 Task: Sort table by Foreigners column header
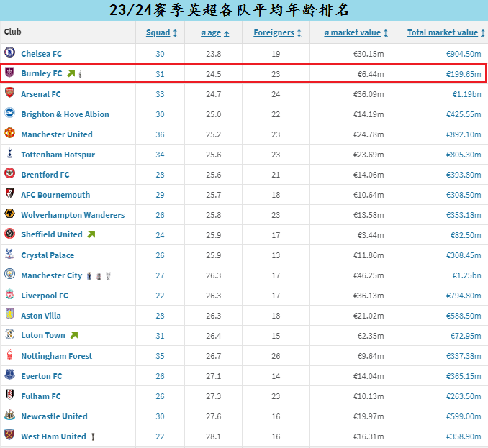[277, 32]
